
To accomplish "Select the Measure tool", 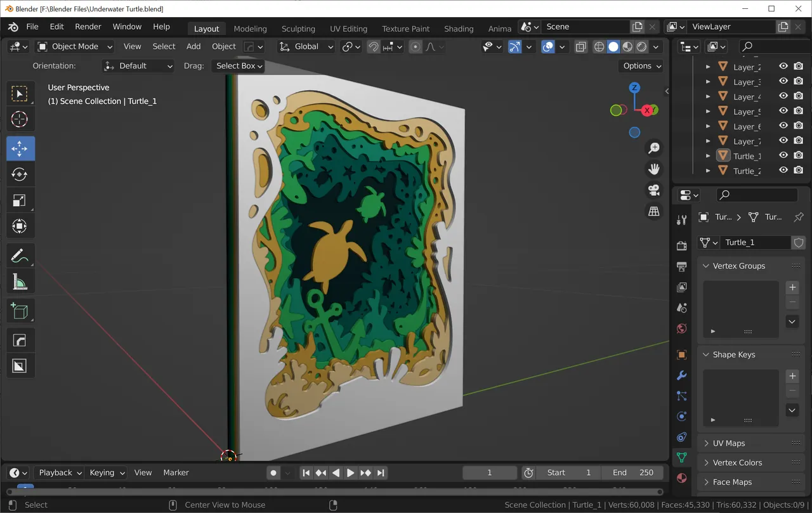I will click(x=20, y=282).
